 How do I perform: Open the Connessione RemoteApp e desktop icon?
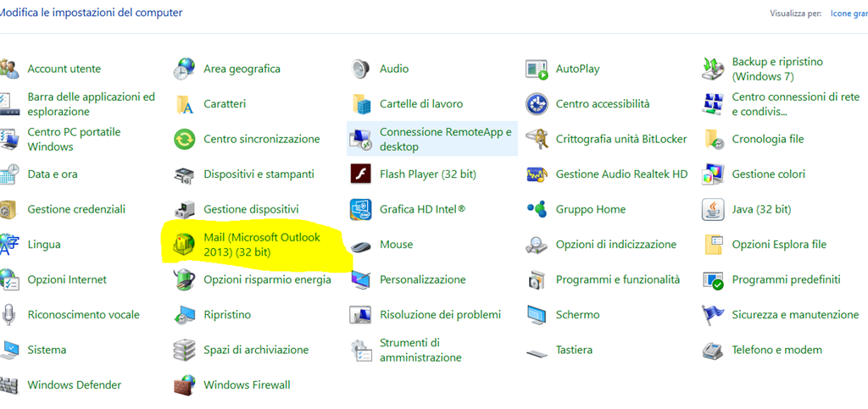360,139
